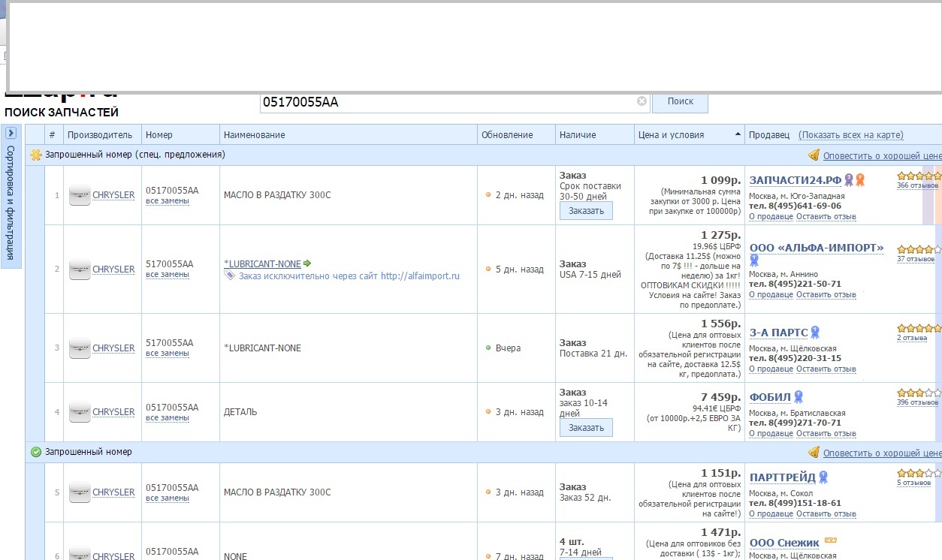Click the tag icon before alfaimport.ru note
The width and height of the screenshot is (942, 560).
point(230,275)
